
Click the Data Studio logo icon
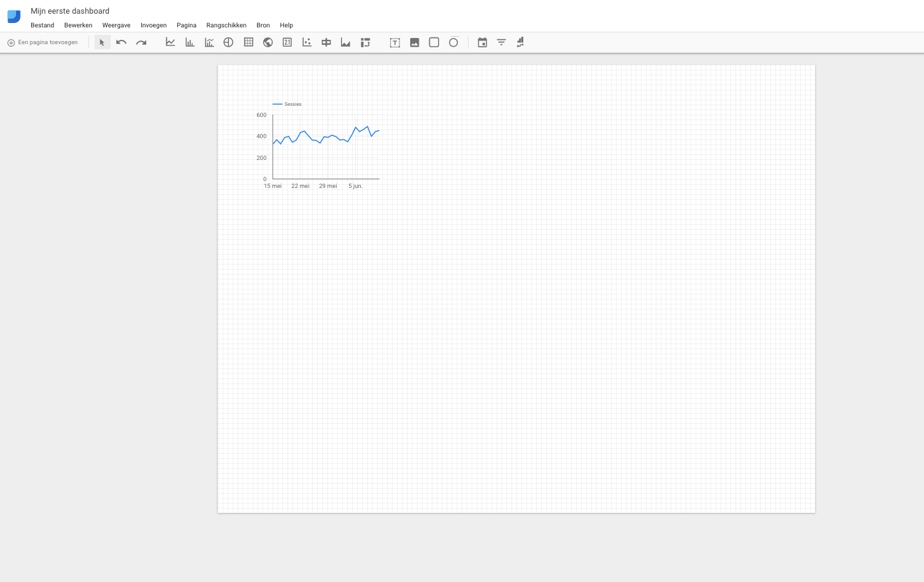14,16
